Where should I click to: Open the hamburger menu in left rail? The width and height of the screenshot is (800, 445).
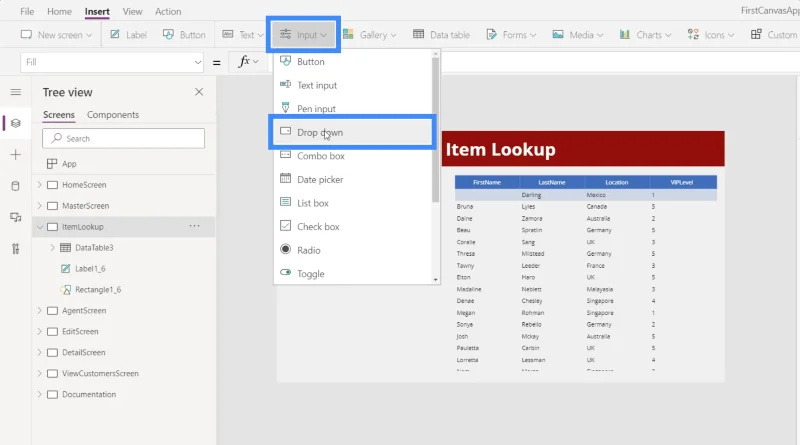(x=16, y=92)
